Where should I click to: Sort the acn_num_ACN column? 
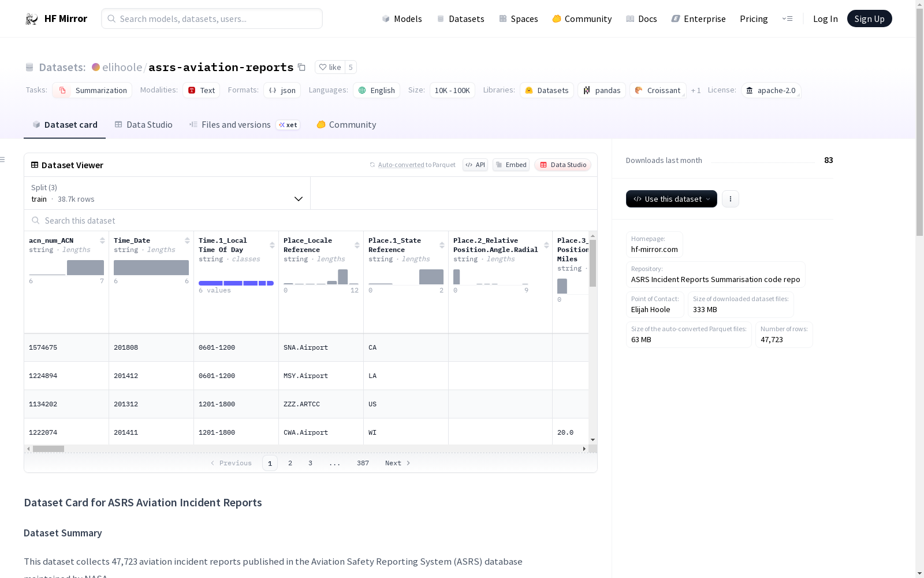(102, 240)
